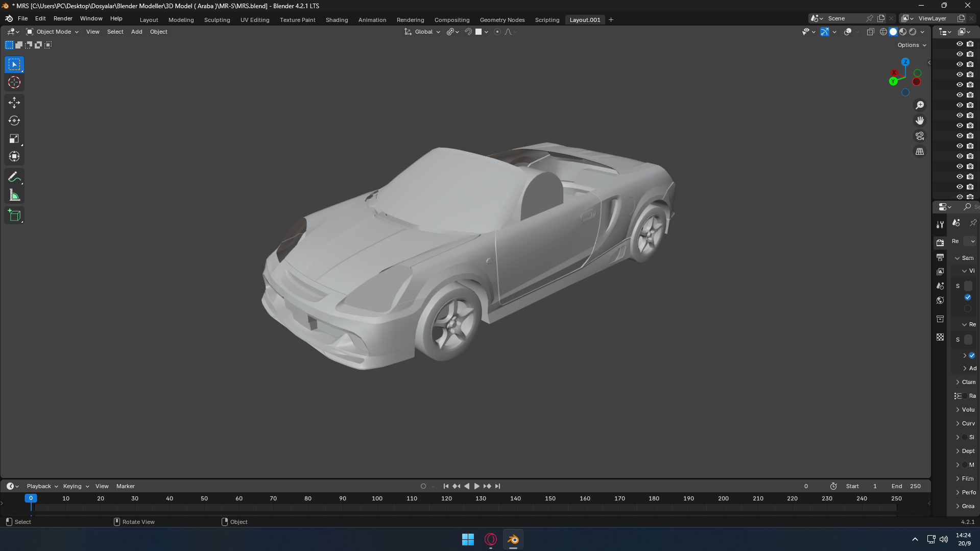Hide the first object in outliner
This screenshot has width=980, height=551.
point(960,44)
